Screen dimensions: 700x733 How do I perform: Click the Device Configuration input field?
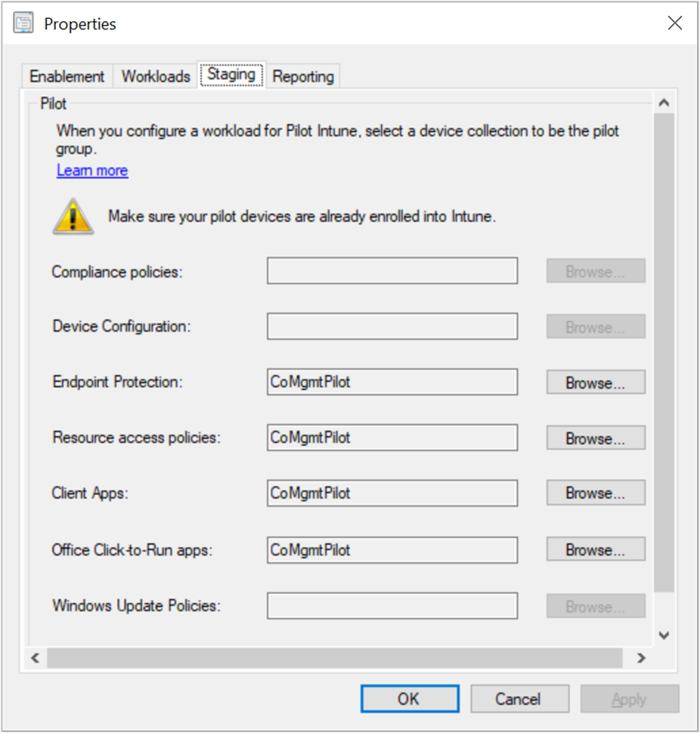tap(392, 326)
